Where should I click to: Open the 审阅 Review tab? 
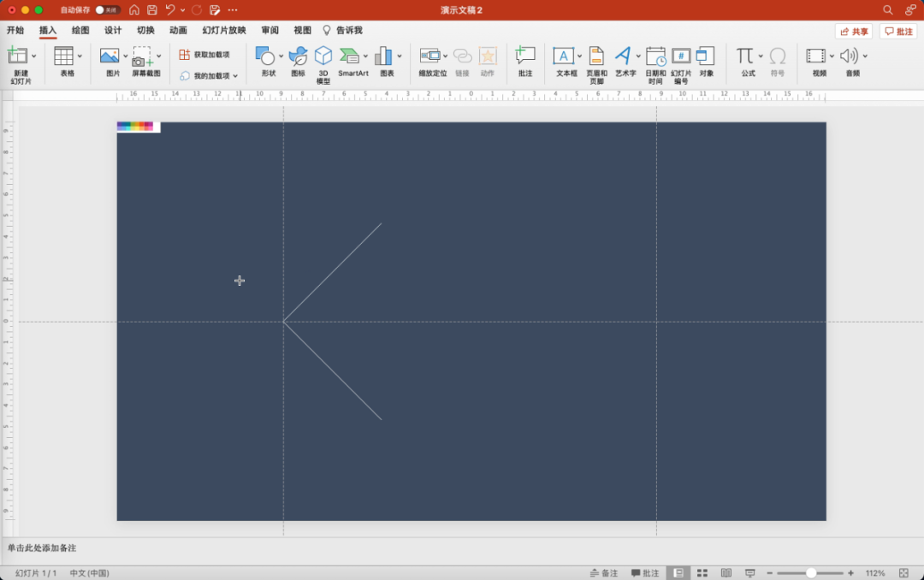269,30
